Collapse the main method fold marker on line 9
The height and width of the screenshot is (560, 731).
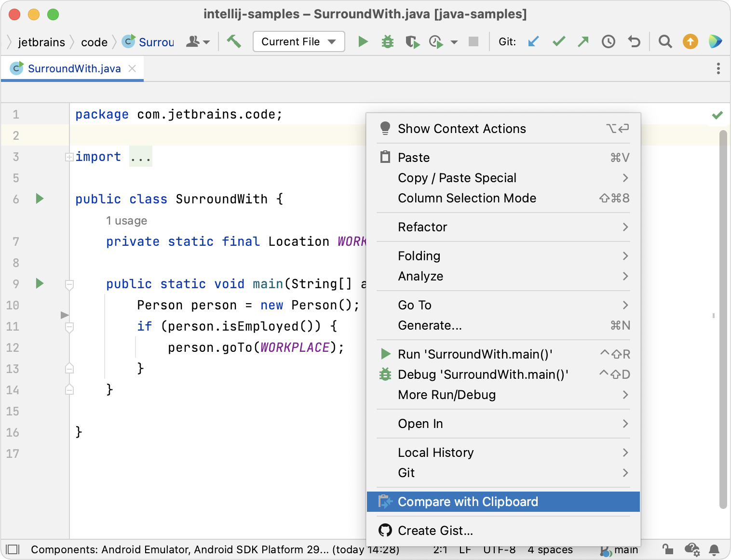[x=69, y=285]
